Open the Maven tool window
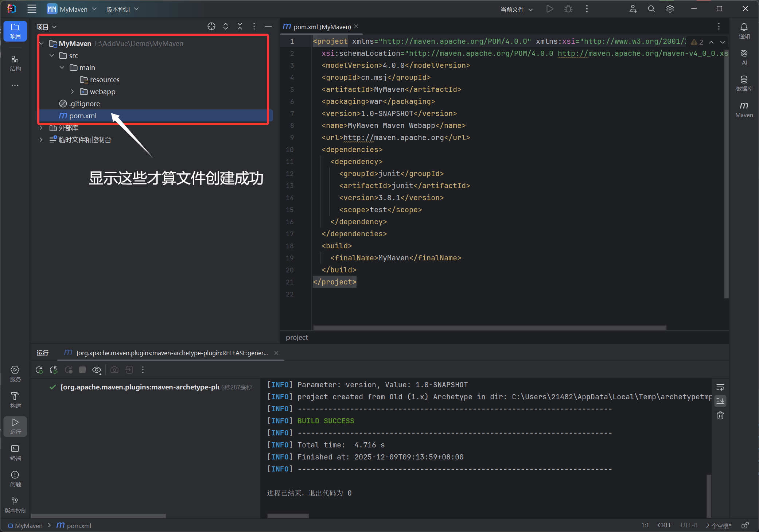759x532 pixels. point(744,109)
